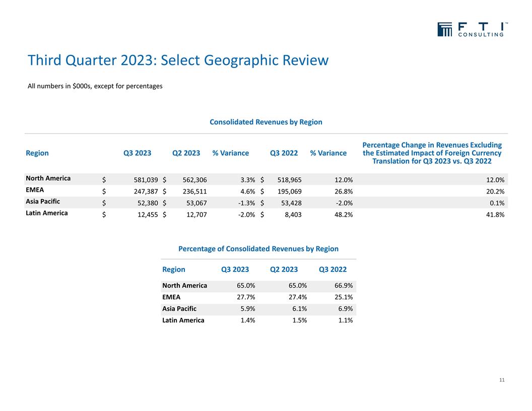Select Latin America Q3 2022 revenue 8,403
The width and height of the screenshot is (532, 411).
click(x=292, y=215)
